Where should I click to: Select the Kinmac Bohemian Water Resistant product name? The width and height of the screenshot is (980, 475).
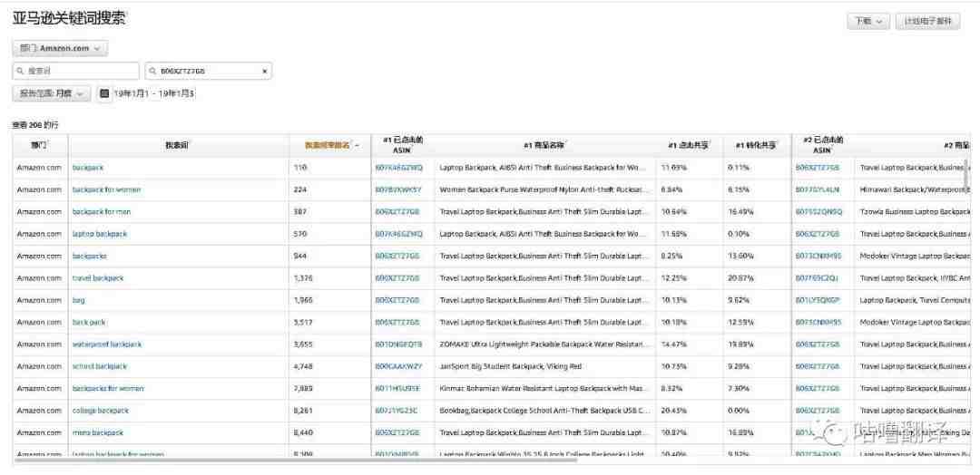pyautogui.click(x=543, y=388)
